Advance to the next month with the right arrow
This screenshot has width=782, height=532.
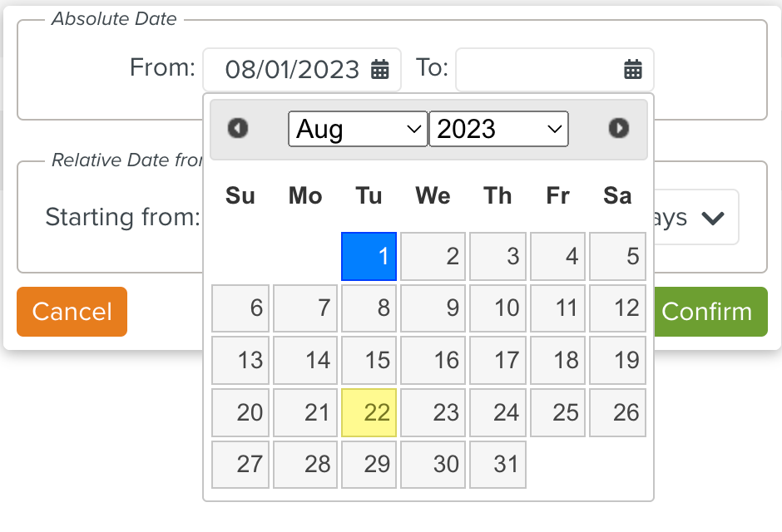[x=620, y=128]
